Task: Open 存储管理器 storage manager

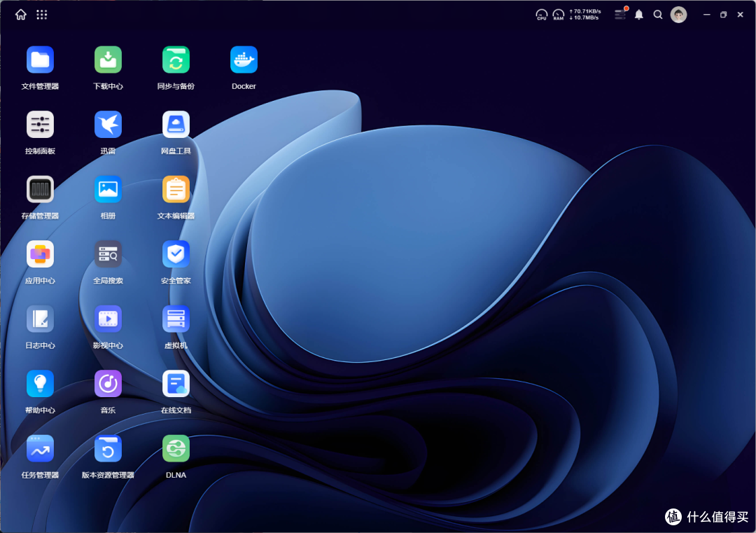Action: pyautogui.click(x=40, y=190)
